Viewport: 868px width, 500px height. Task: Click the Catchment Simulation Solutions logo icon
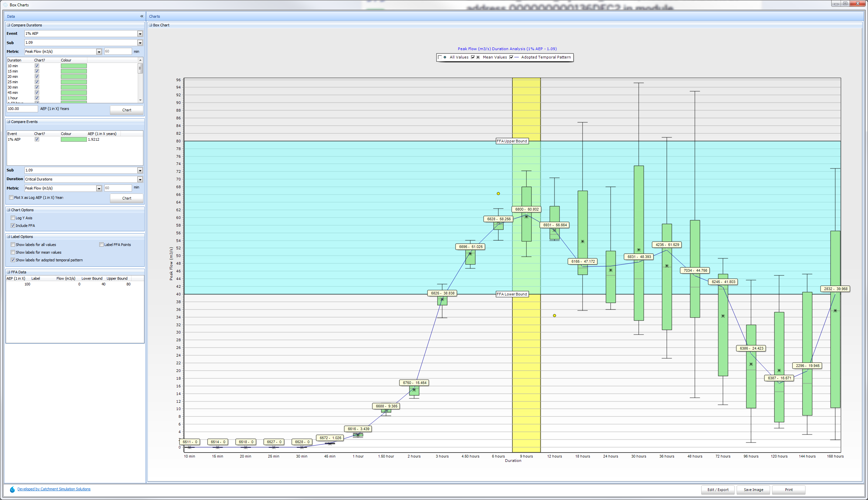pyautogui.click(x=12, y=489)
